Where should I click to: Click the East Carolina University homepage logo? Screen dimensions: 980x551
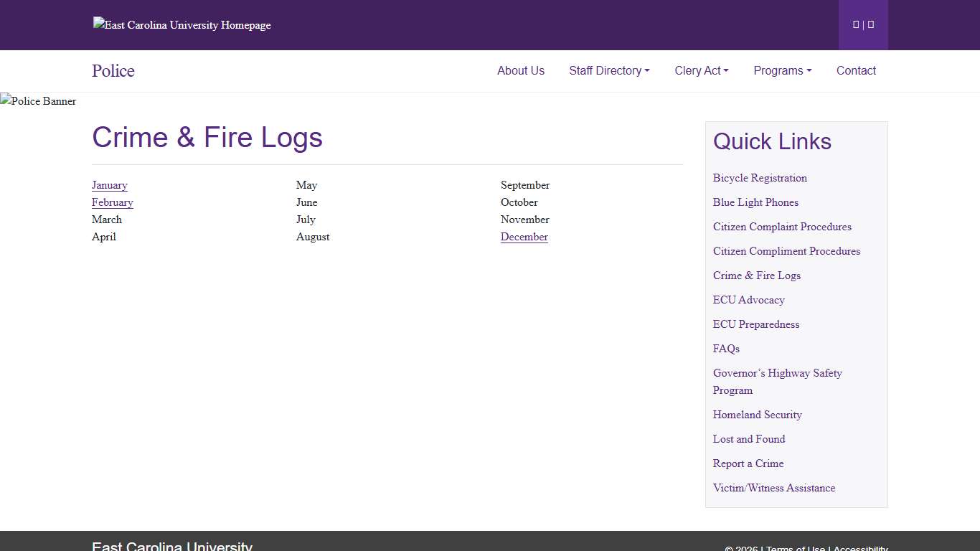(x=181, y=25)
